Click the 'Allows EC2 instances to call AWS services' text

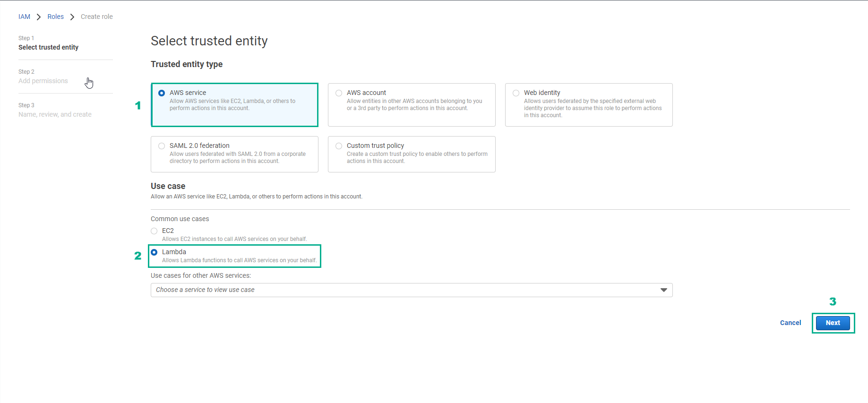click(x=234, y=239)
